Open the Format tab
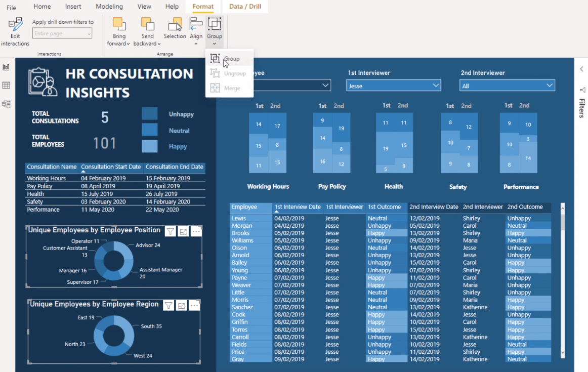The height and width of the screenshot is (372, 588). [x=203, y=7]
